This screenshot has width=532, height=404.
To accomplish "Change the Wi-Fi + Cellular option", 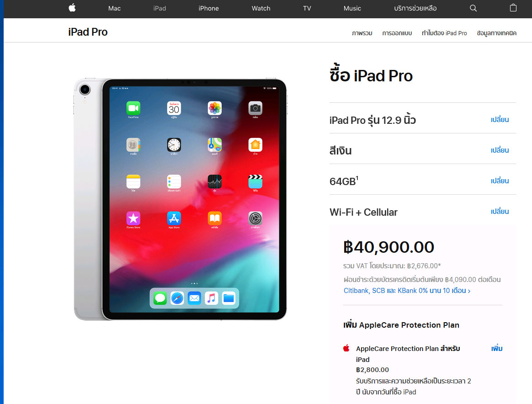I will click(500, 211).
